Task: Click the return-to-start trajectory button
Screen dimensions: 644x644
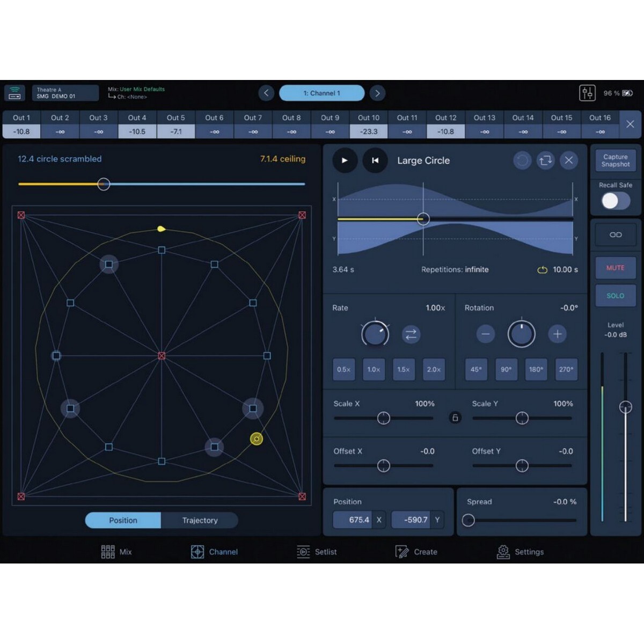Action: coord(375,160)
